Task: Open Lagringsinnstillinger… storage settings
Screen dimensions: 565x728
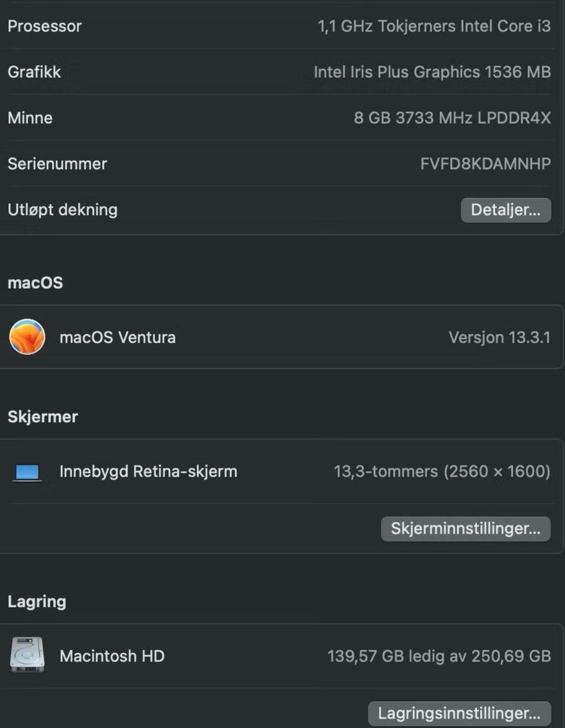Action: [459, 713]
